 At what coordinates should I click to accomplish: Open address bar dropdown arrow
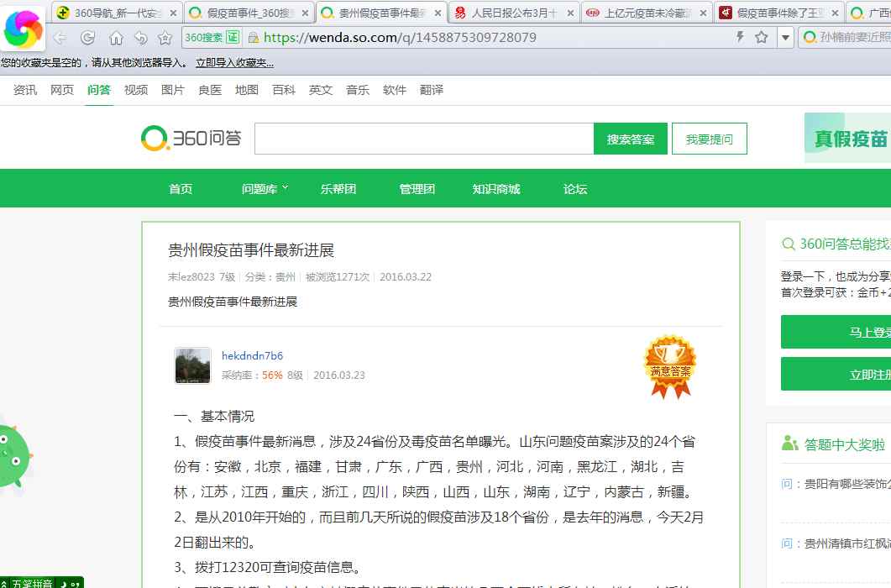pyautogui.click(x=784, y=37)
